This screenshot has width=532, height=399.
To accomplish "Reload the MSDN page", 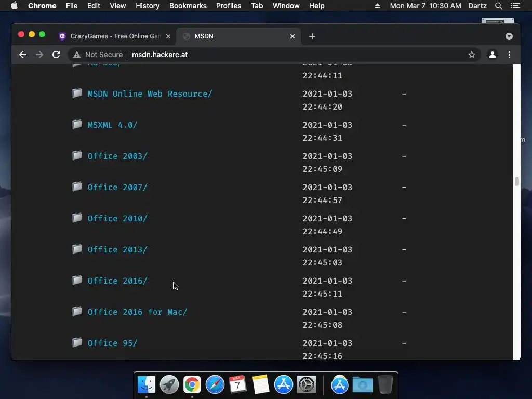I will 56,55.
